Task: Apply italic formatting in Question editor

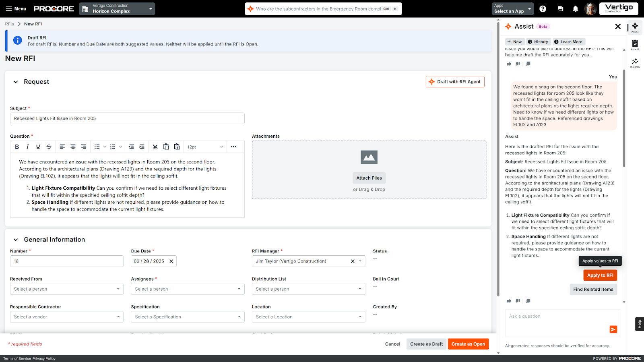Action: [x=27, y=147]
